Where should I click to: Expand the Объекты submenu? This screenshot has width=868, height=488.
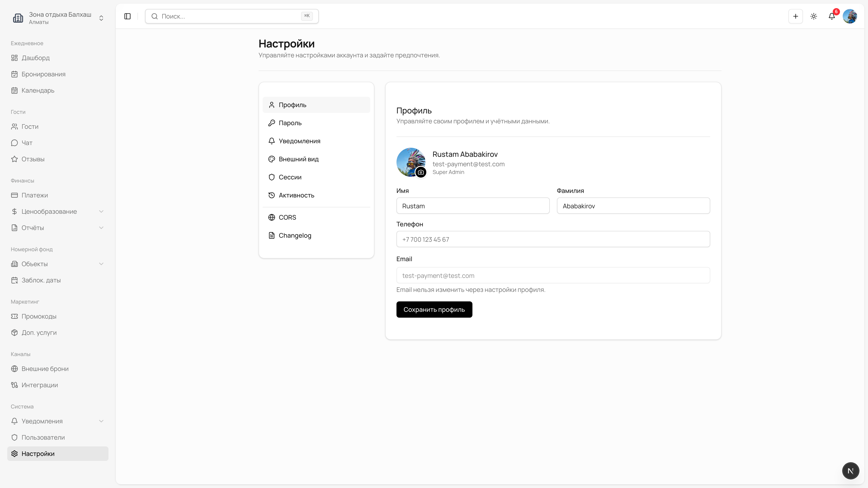tap(57, 264)
